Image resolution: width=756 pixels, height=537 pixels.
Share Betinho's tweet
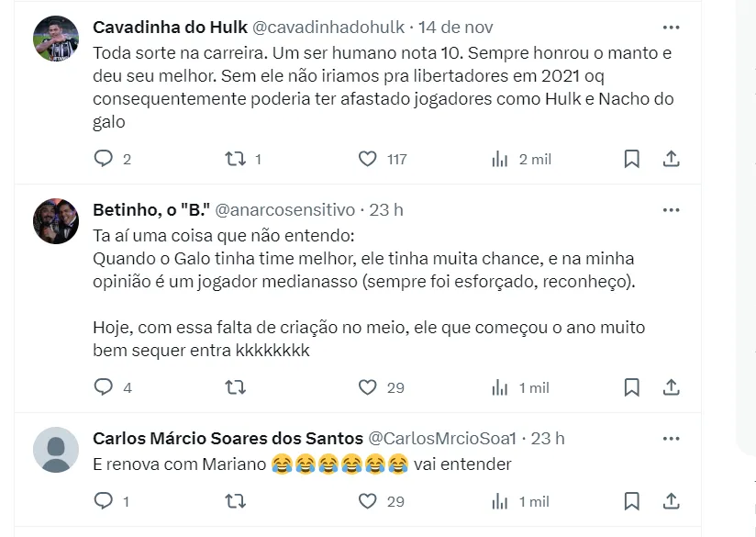click(672, 387)
